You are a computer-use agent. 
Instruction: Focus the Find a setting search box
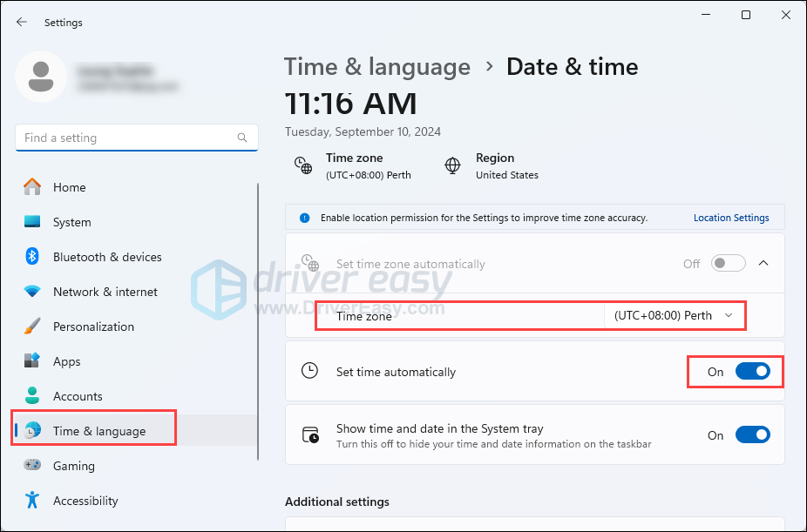(x=136, y=138)
